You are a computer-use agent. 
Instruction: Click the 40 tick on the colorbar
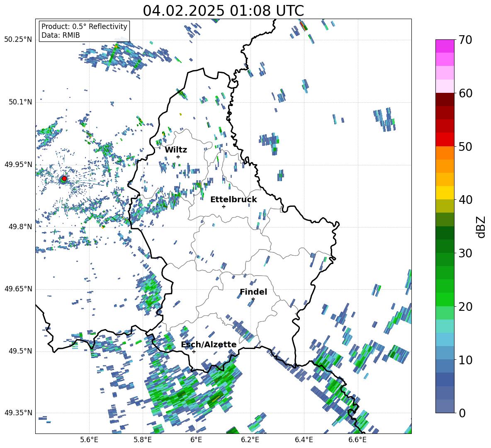(465, 200)
